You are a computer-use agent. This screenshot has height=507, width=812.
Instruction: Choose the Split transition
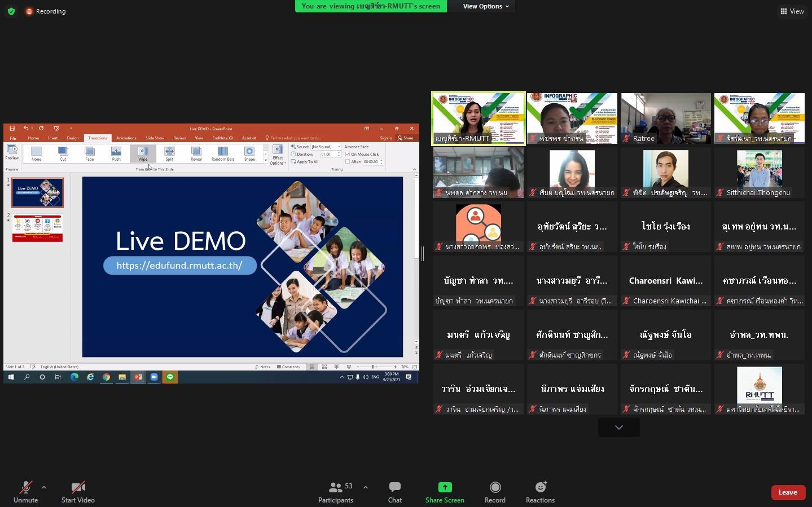pos(169,153)
